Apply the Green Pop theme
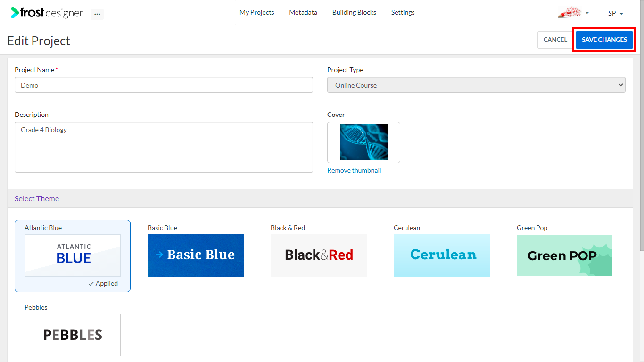Viewport: 644px width, 362px height. coord(565,255)
